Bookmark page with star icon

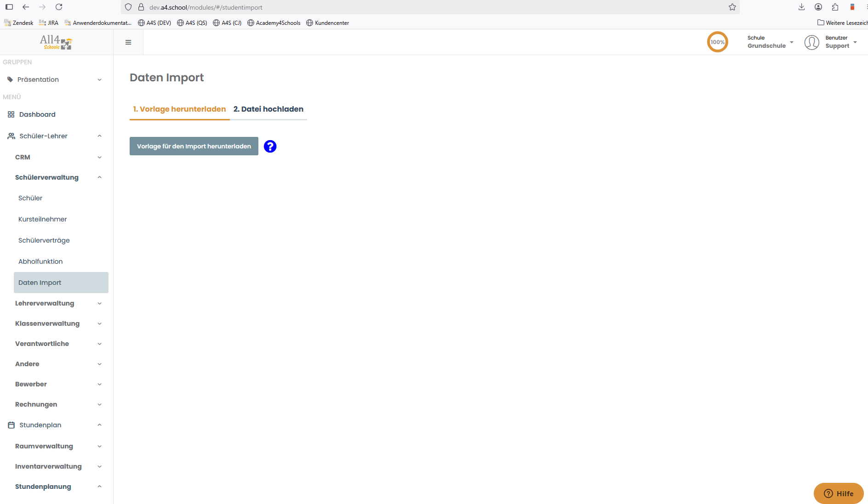(732, 7)
